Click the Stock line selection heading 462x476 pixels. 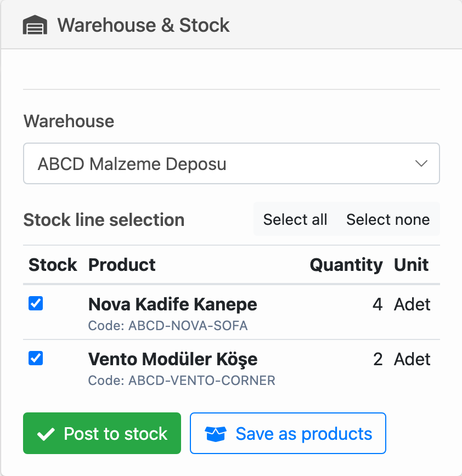click(104, 220)
